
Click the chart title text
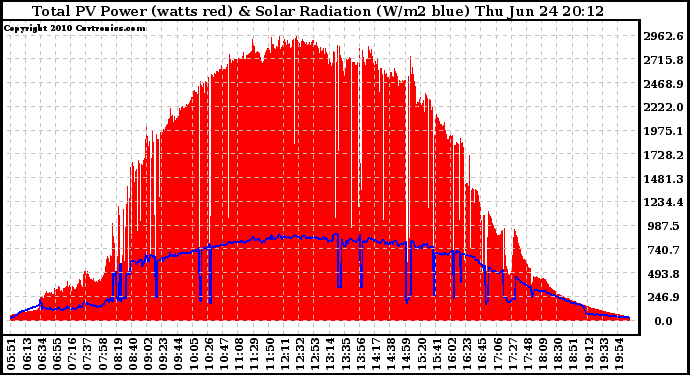[318, 11]
